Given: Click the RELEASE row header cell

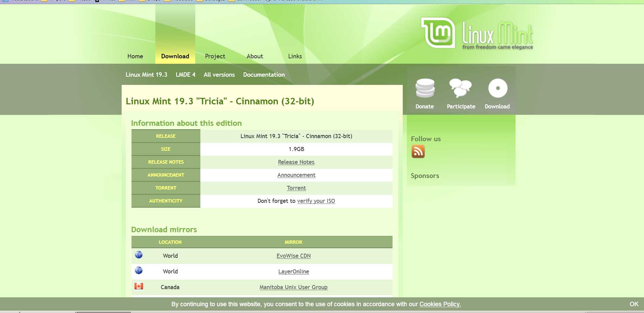Looking at the screenshot, I should point(166,136).
